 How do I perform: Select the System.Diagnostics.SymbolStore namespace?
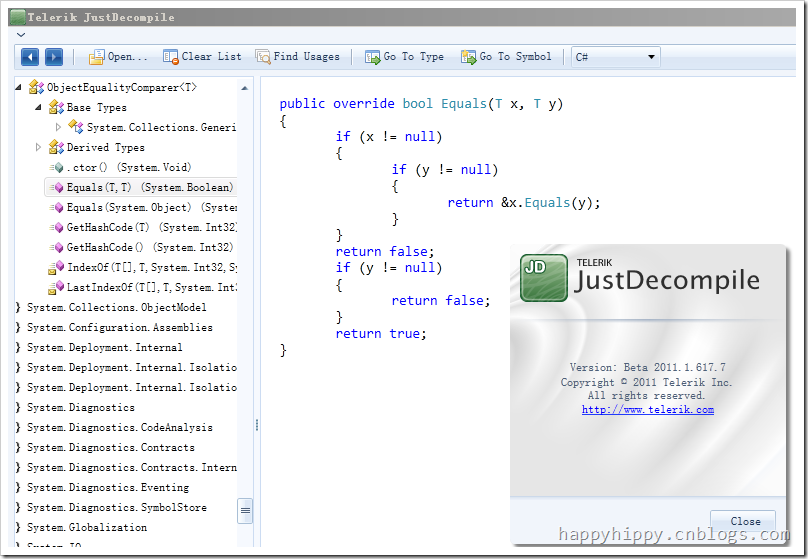click(116, 507)
